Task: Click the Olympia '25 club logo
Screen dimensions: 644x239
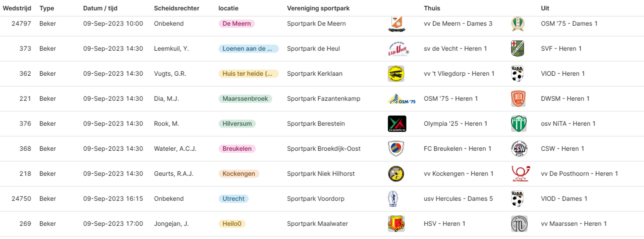Action: [397, 124]
